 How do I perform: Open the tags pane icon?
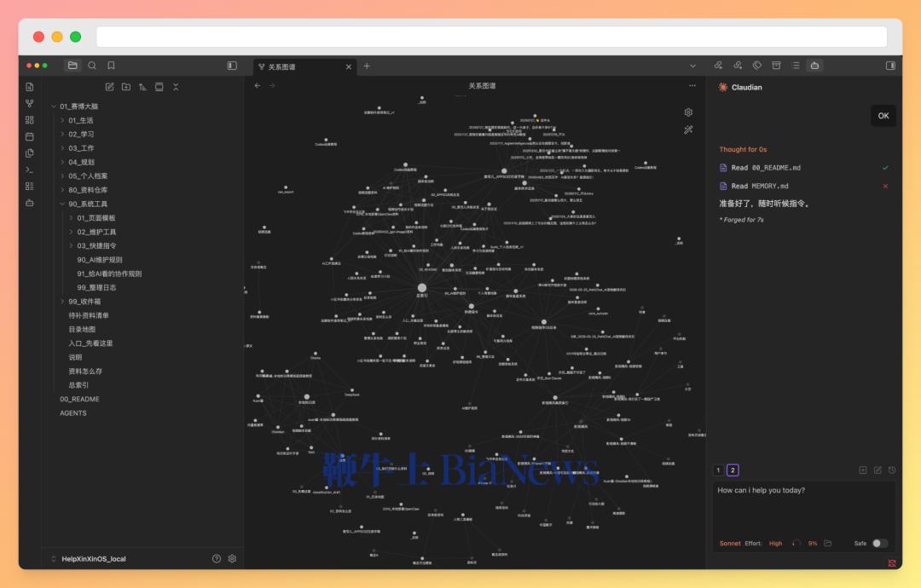tap(757, 66)
